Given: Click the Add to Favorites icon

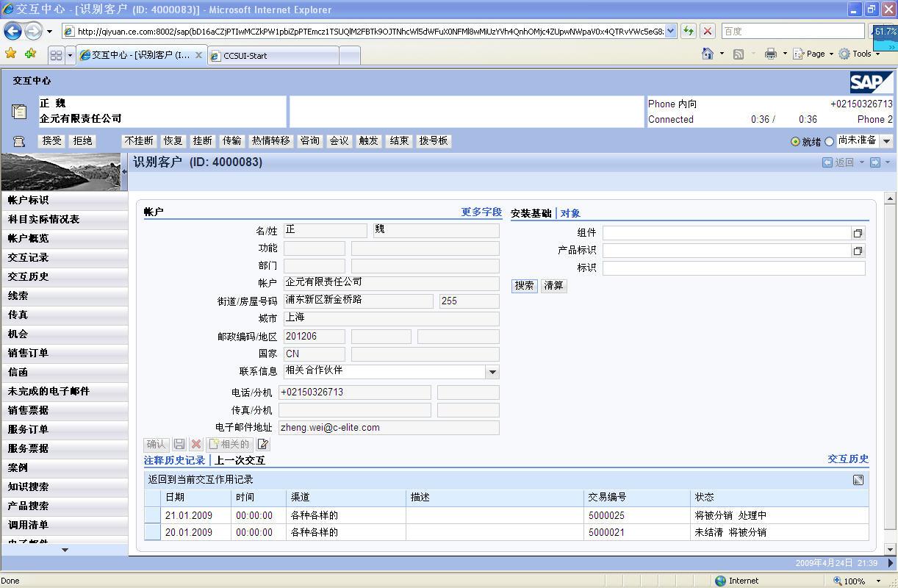Looking at the screenshot, I should pyautogui.click(x=30, y=54).
